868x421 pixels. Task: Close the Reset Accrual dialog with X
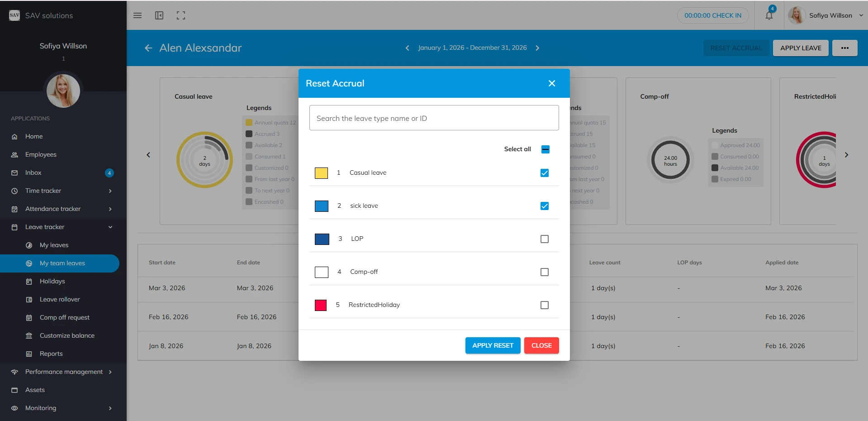(551, 83)
